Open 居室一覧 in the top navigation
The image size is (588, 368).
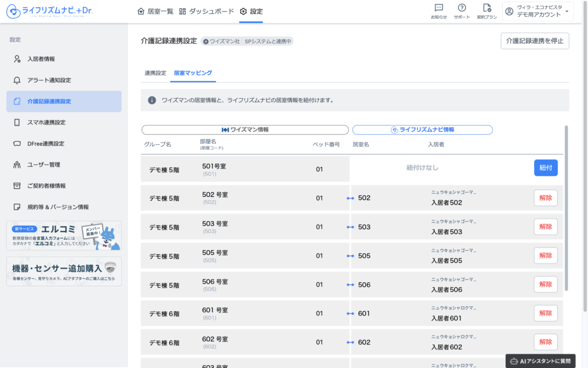(156, 11)
